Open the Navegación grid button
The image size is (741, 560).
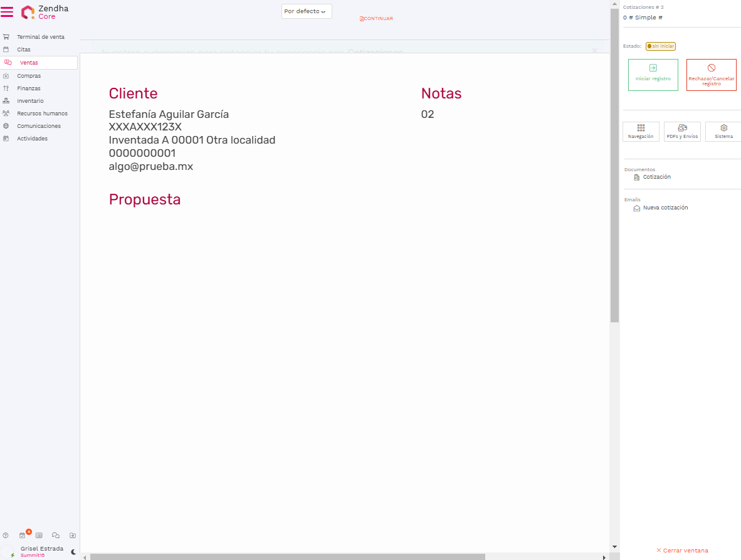click(x=641, y=132)
